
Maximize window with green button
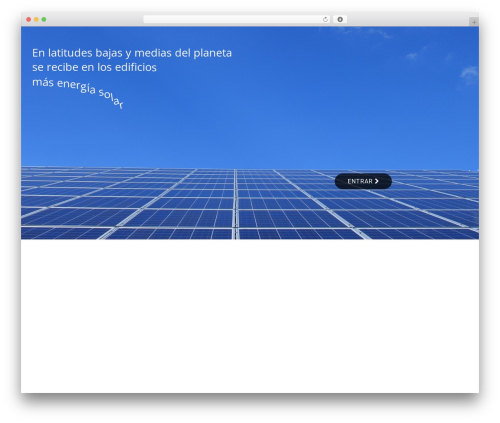click(44, 20)
